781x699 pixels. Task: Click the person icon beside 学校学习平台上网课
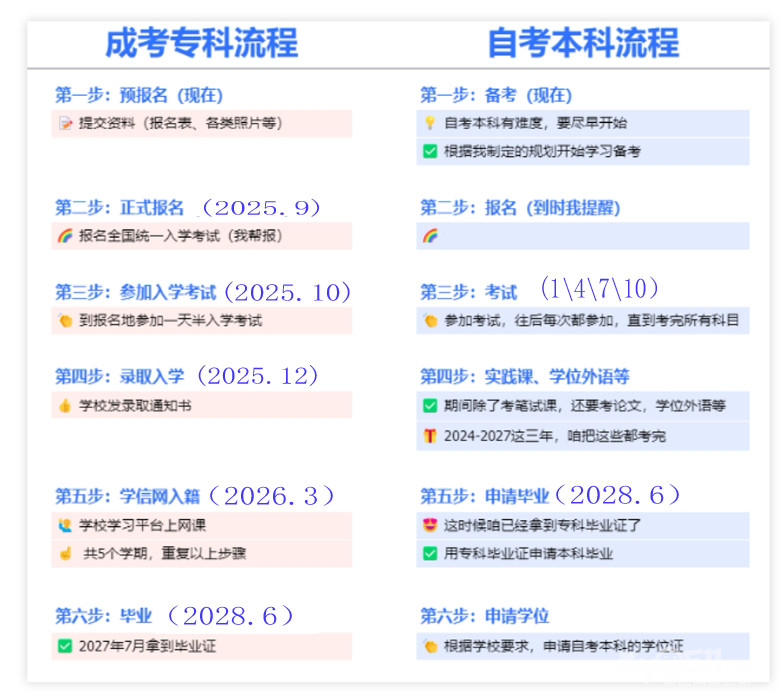66,525
